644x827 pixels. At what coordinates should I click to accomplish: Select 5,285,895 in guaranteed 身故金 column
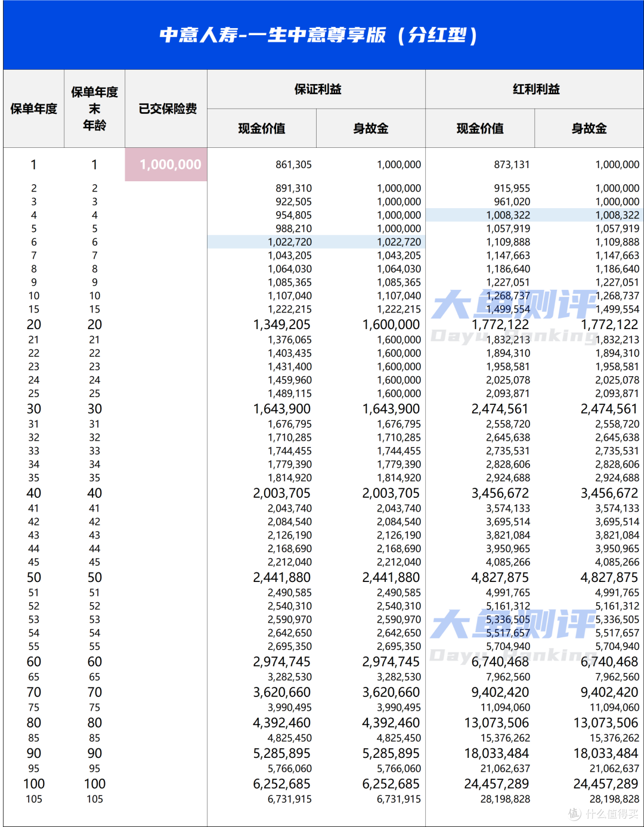pos(391,754)
